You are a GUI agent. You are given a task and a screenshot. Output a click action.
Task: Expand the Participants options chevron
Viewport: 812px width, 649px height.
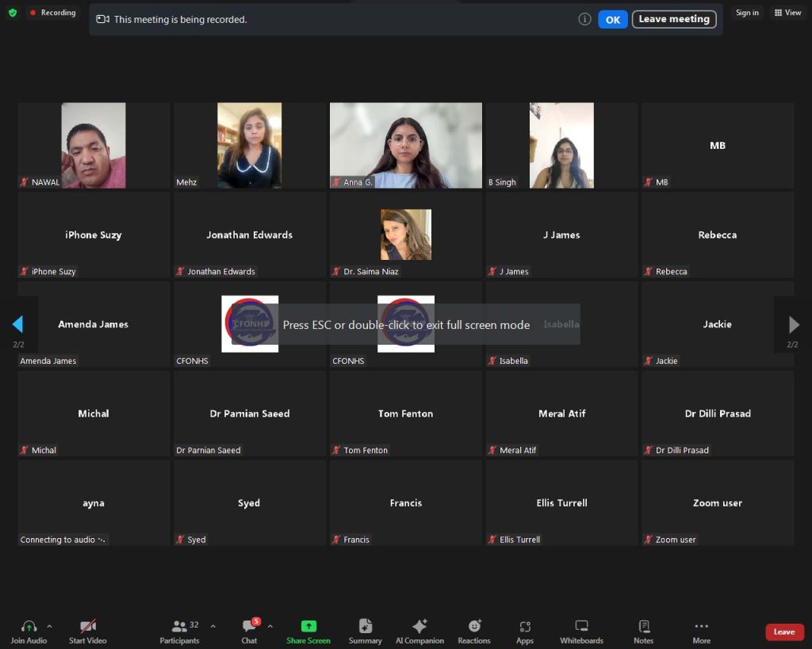pyautogui.click(x=213, y=626)
